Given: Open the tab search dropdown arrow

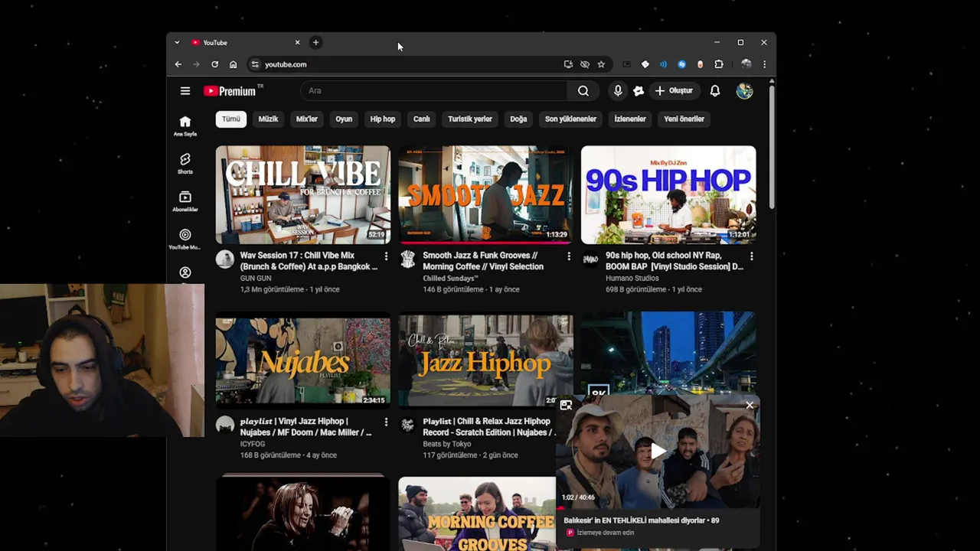Looking at the screenshot, I should pyautogui.click(x=177, y=42).
